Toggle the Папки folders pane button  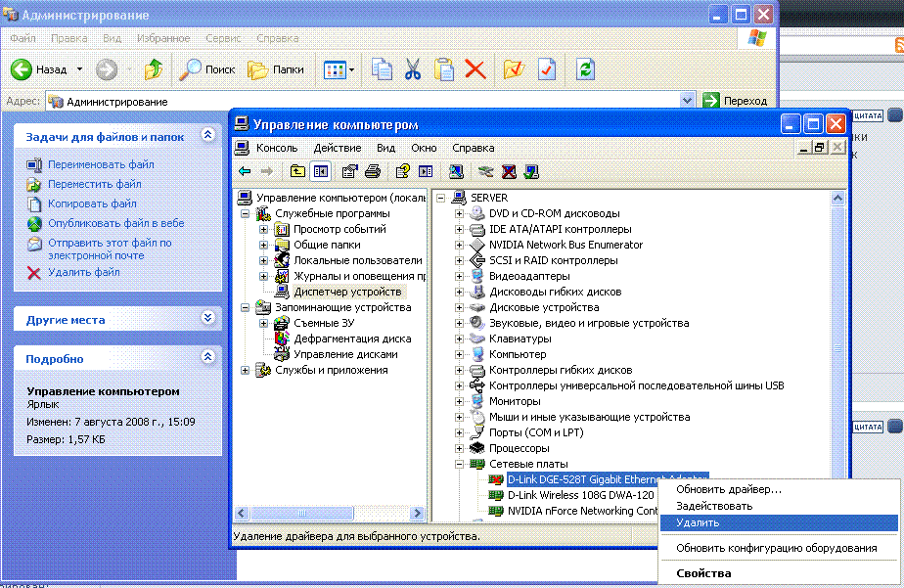pyautogui.click(x=276, y=69)
